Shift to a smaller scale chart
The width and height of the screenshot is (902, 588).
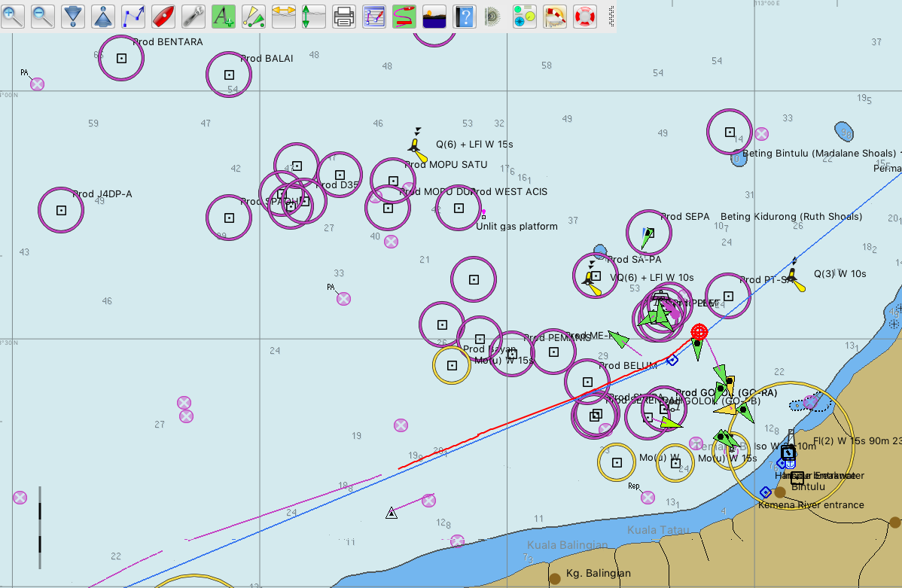point(103,16)
